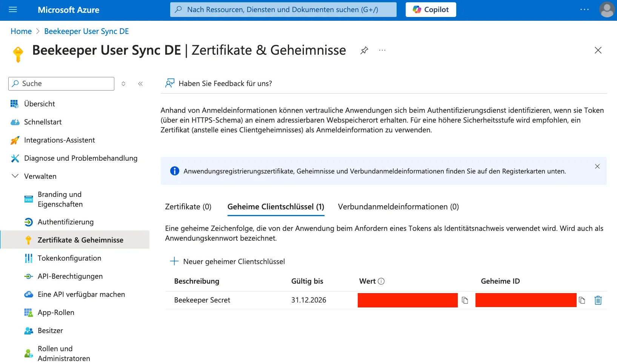
Task: Open Copilot assistant
Action: click(x=431, y=10)
